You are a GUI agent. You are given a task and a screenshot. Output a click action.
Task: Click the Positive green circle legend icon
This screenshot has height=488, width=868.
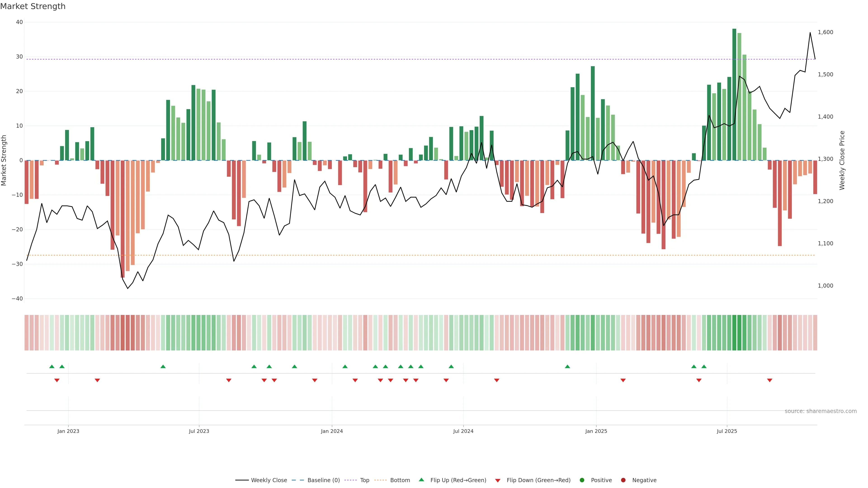pyautogui.click(x=582, y=480)
